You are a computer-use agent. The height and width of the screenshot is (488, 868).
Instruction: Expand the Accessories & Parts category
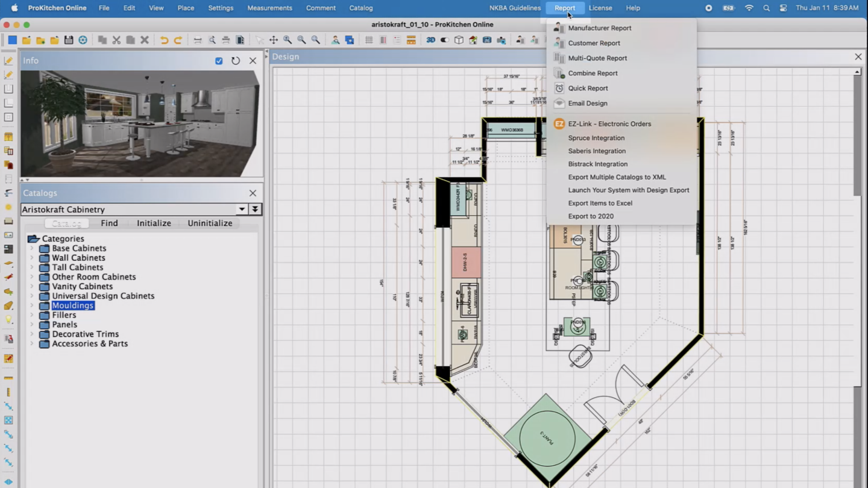pyautogui.click(x=32, y=343)
